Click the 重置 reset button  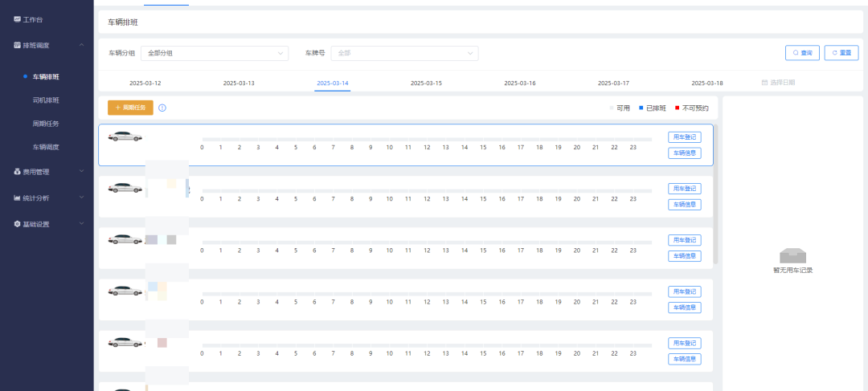(x=841, y=53)
